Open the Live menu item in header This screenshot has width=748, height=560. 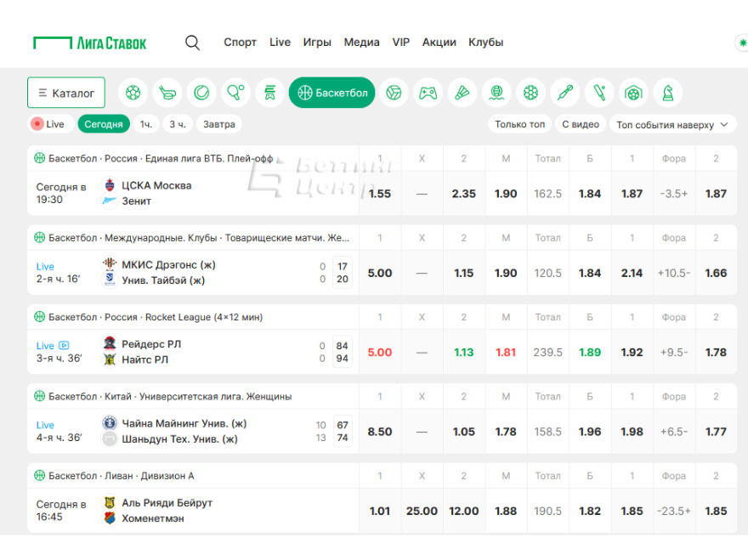[x=280, y=42]
